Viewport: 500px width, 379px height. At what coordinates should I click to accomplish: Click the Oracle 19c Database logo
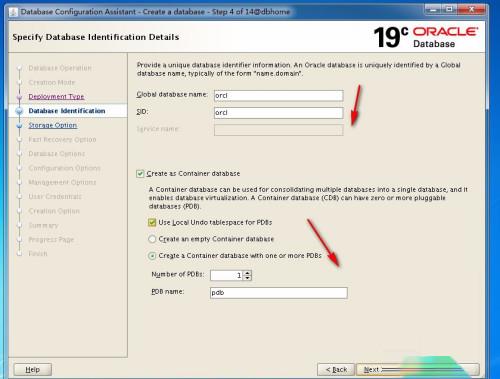pos(426,37)
